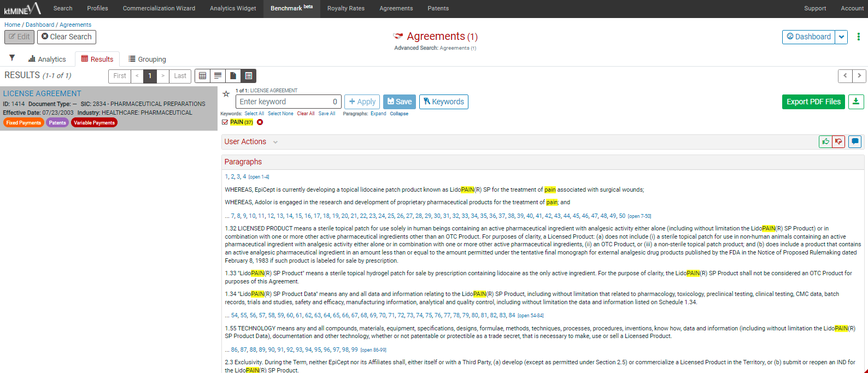
Task: Star the License Agreement as favorite
Action: 226,94
